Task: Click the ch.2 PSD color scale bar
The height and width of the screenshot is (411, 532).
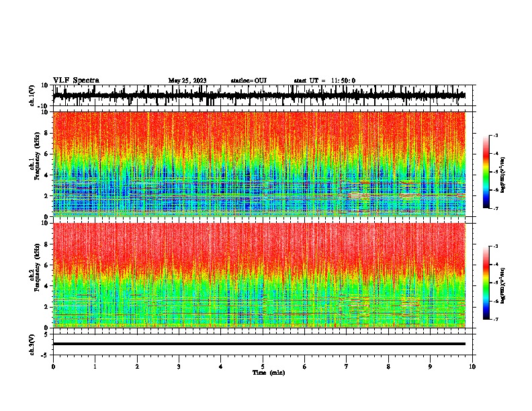Action: pyautogui.click(x=486, y=283)
